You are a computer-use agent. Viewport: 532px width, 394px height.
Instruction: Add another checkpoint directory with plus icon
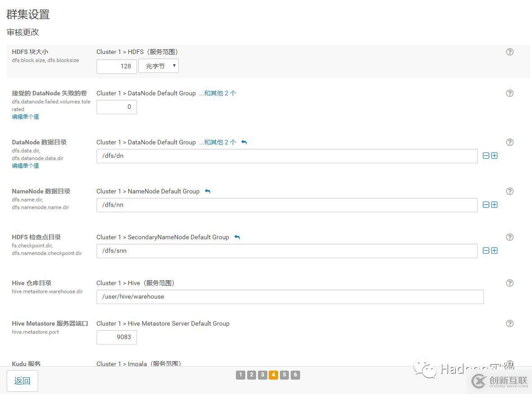[494, 251]
